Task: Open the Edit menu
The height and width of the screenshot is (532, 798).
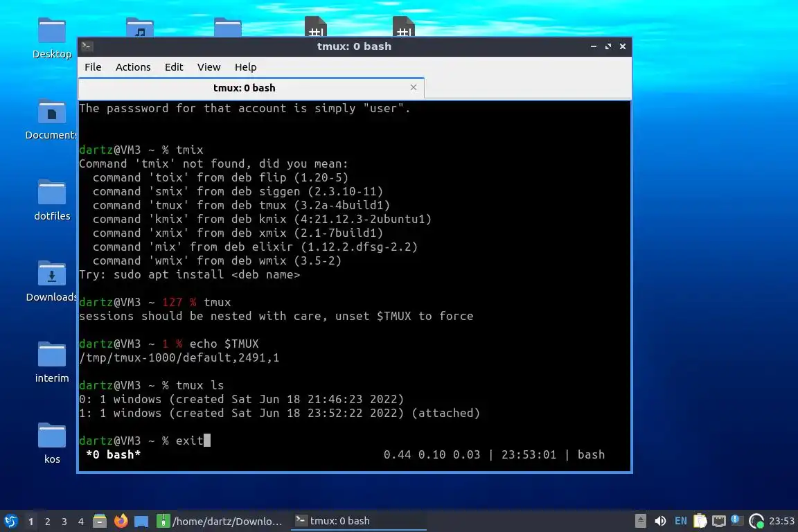Action: (x=174, y=67)
